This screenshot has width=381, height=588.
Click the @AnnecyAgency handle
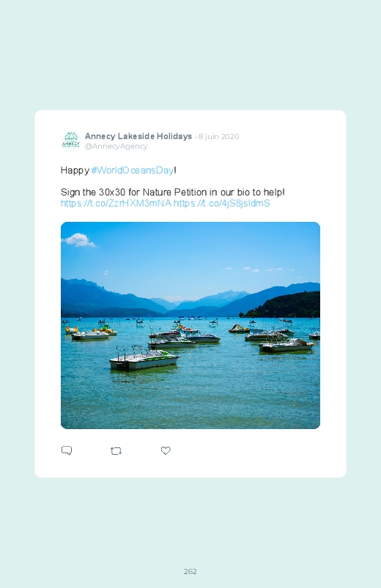[x=116, y=146]
